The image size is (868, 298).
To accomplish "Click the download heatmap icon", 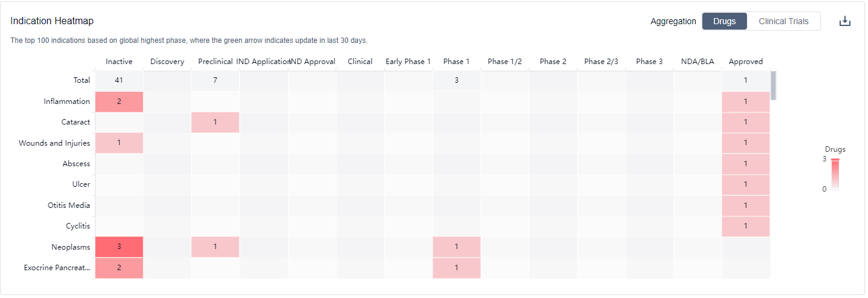I will pyautogui.click(x=844, y=21).
